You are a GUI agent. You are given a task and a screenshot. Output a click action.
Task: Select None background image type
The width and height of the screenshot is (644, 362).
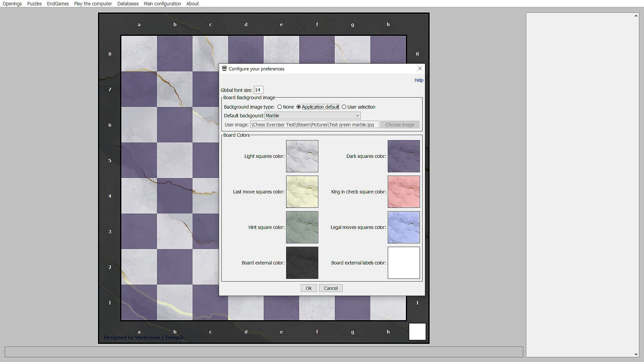pos(279,107)
